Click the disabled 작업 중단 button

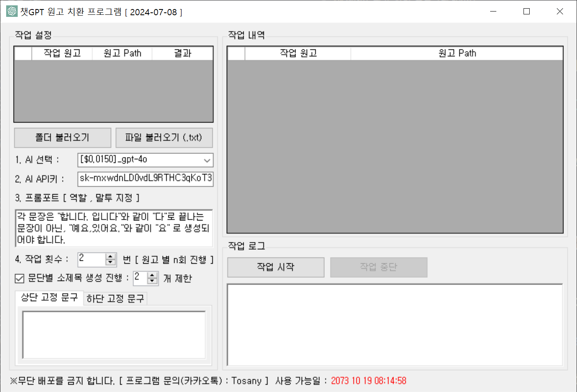click(379, 267)
